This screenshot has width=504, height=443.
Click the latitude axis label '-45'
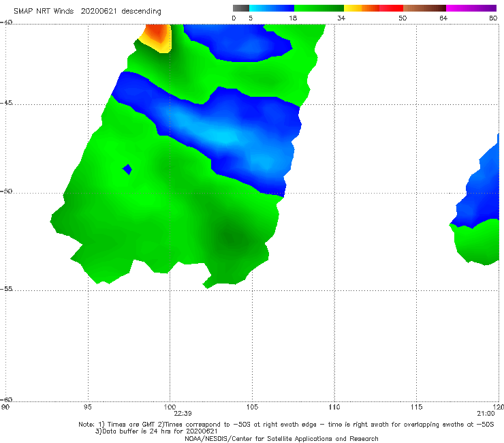[6, 103]
